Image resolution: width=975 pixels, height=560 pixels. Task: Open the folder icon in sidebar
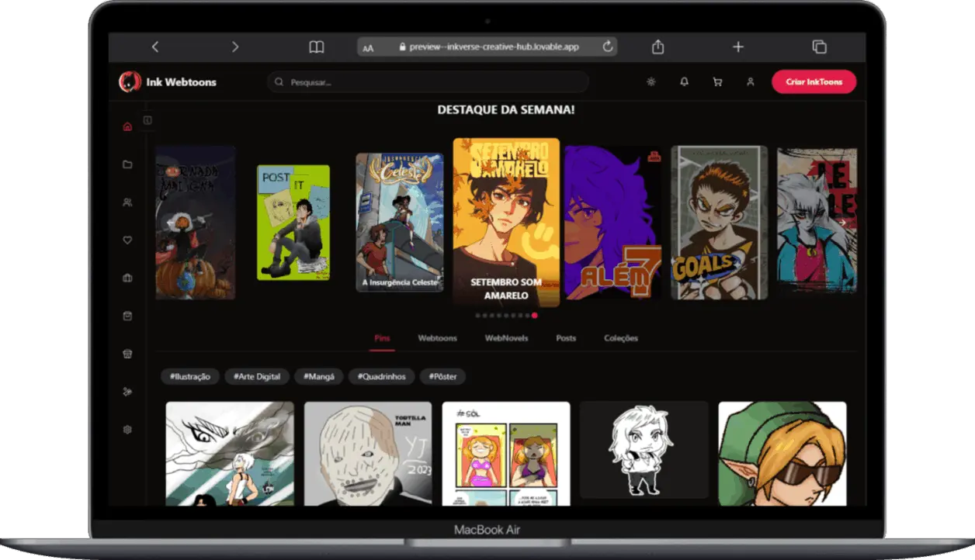click(x=127, y=164)
